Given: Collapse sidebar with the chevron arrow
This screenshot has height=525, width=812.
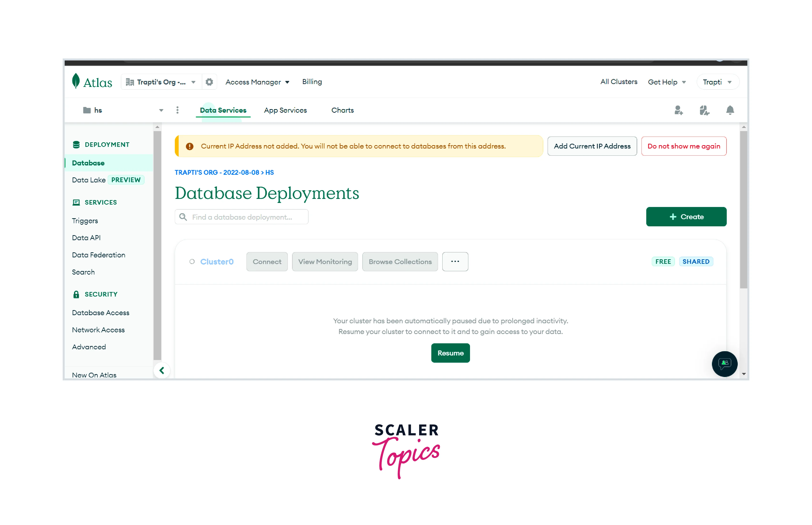Looking at the screenshot, I should pyautogui.click(x=162, y=370).
